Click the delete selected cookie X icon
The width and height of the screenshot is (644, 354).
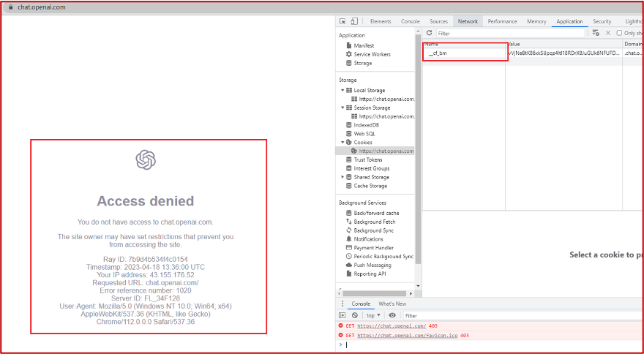tap(608, 33)
